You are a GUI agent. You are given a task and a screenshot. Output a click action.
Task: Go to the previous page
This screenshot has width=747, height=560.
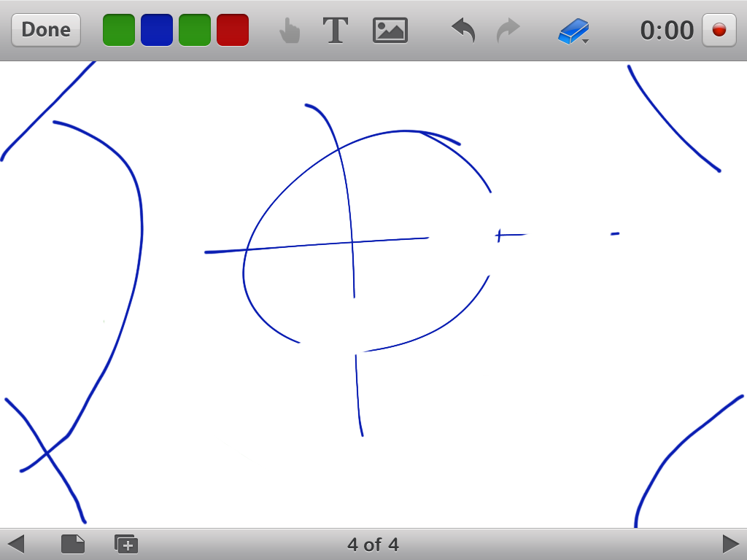point(16,544)
